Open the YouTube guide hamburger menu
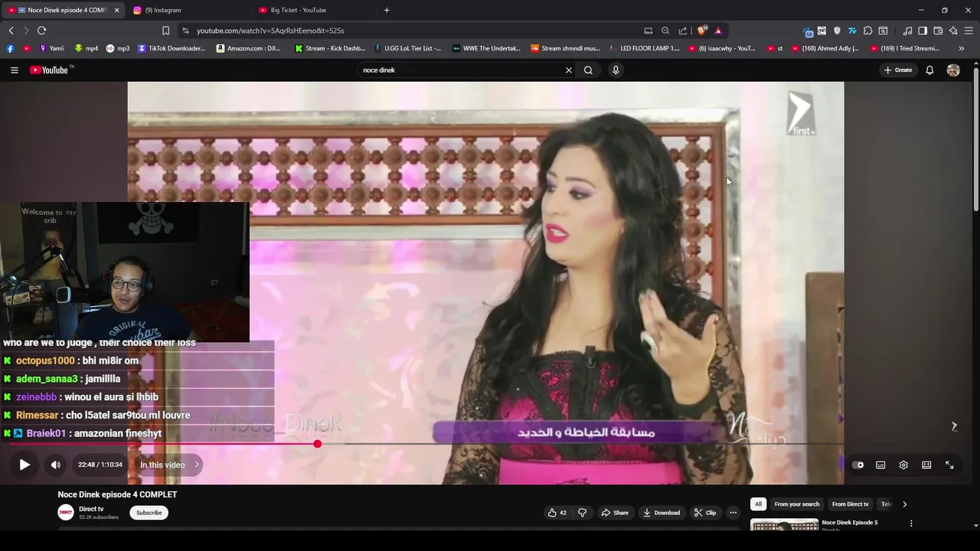980x551 pixels. point(14,70)
